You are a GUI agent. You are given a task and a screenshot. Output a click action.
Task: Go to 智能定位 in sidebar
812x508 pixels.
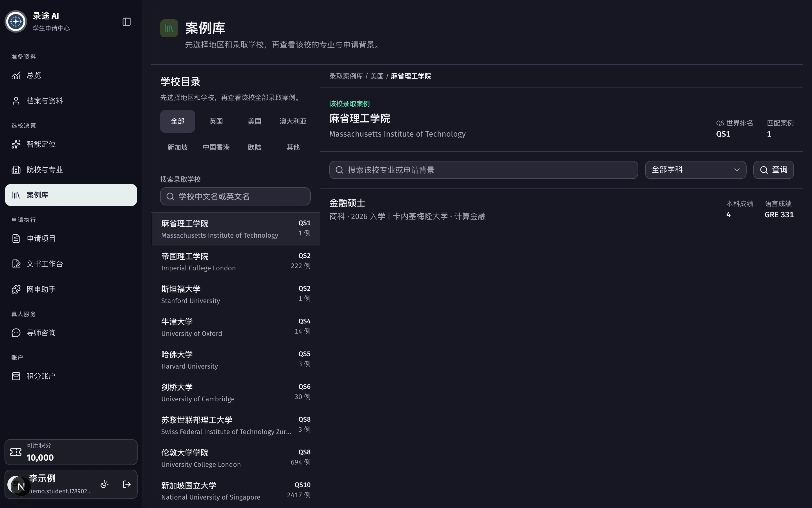[x=71, y=144]
